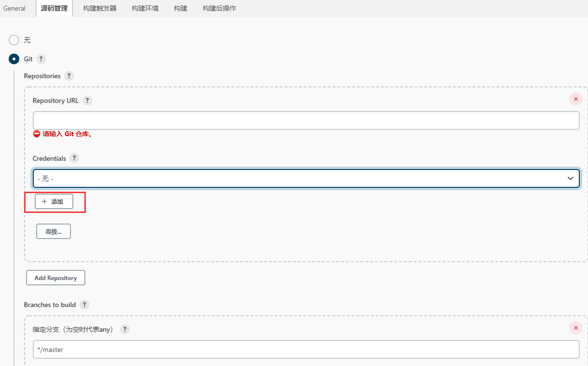Select the Git radio option
The width and height of the screenshot is (588, 366).
point(14,59)
